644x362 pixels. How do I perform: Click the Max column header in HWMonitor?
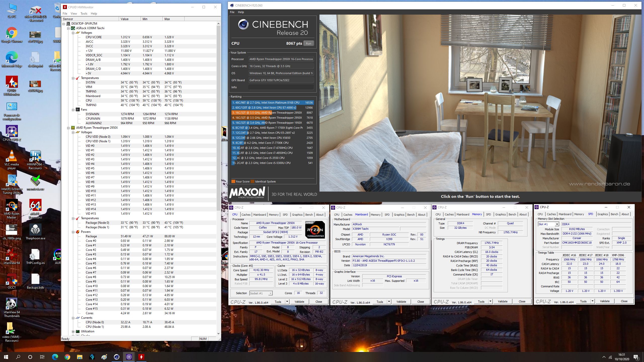173,19
